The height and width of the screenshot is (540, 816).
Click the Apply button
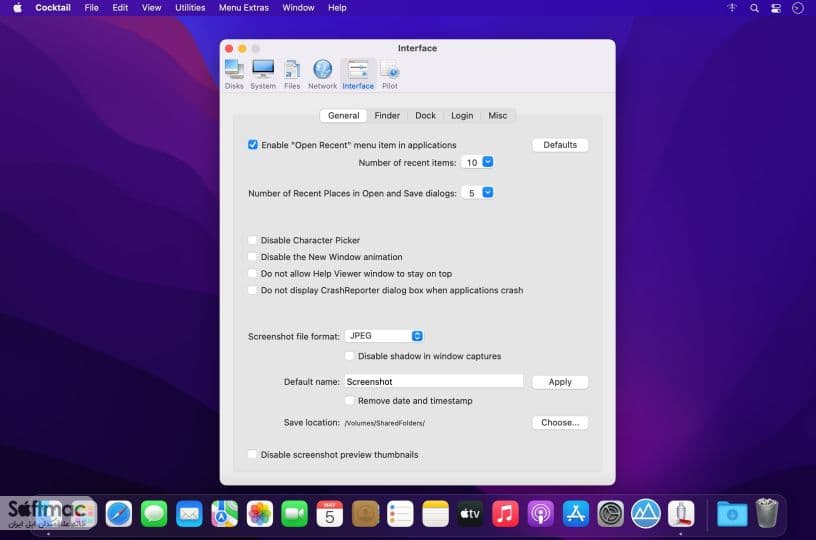(x=560, y=382)
